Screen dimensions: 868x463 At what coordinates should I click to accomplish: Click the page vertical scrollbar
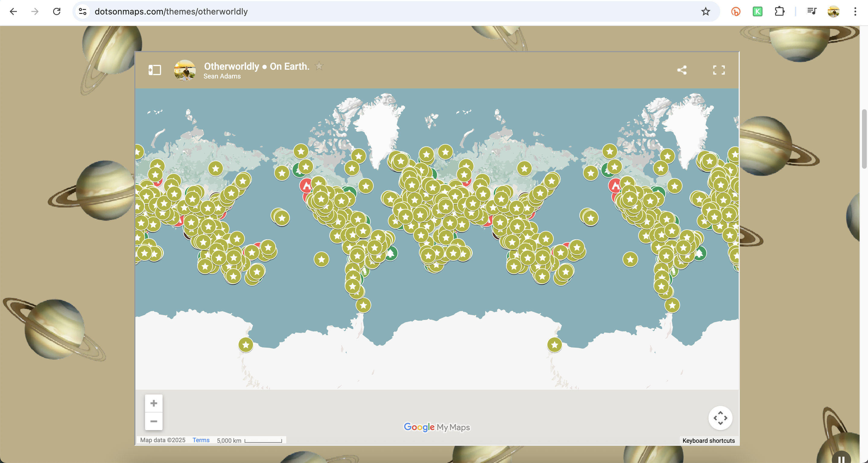point(864,138)
